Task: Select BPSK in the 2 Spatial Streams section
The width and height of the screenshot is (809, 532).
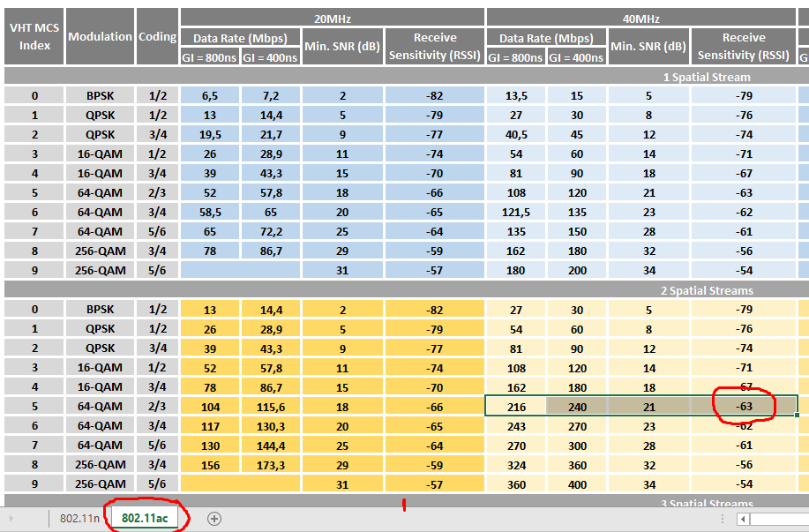Action: pos(100,309)
